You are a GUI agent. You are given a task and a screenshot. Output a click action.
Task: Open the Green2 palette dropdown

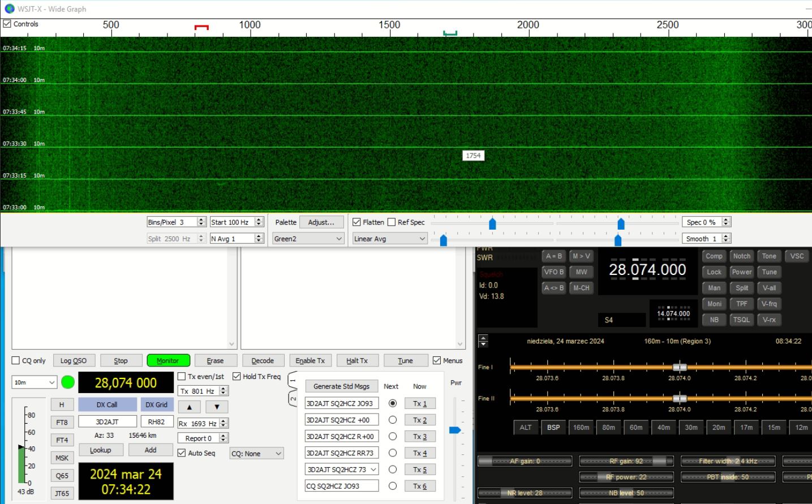tap(308, 239)
